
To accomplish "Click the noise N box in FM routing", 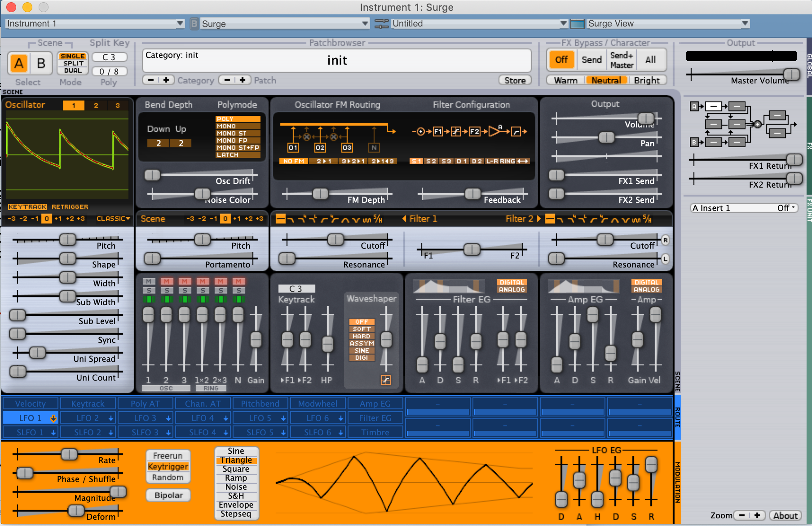I will 374,148.
